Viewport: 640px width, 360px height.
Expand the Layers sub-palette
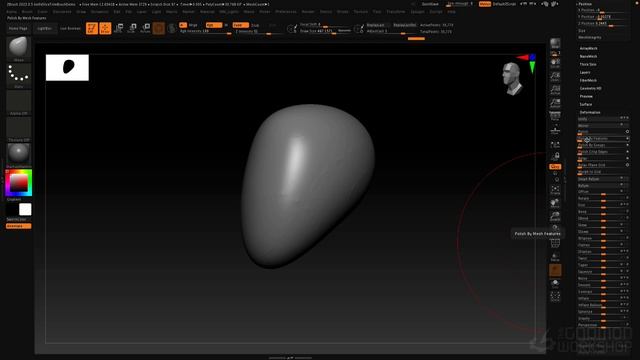click(x=585, y=72)
